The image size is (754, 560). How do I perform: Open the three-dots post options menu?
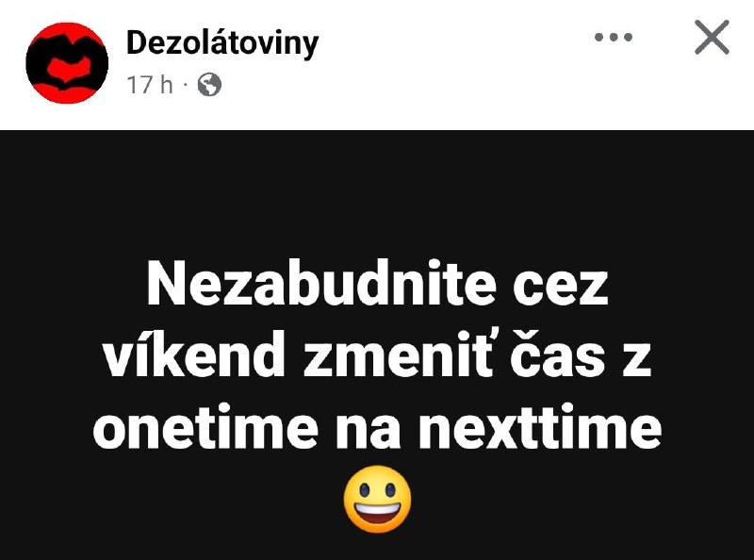point(614,37)
